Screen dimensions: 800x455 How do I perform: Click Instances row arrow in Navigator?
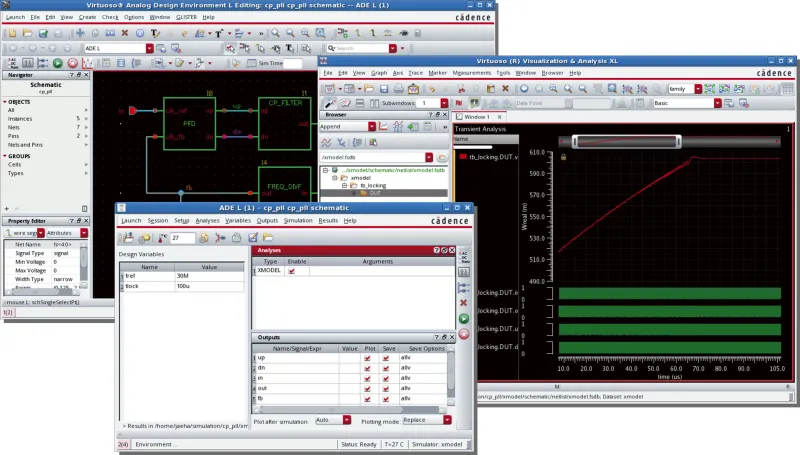click(86, 119)
